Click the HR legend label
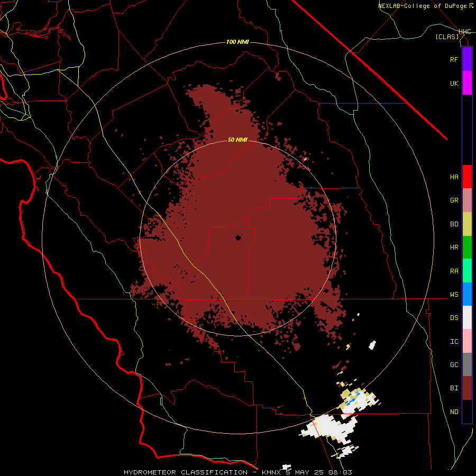 454,248
